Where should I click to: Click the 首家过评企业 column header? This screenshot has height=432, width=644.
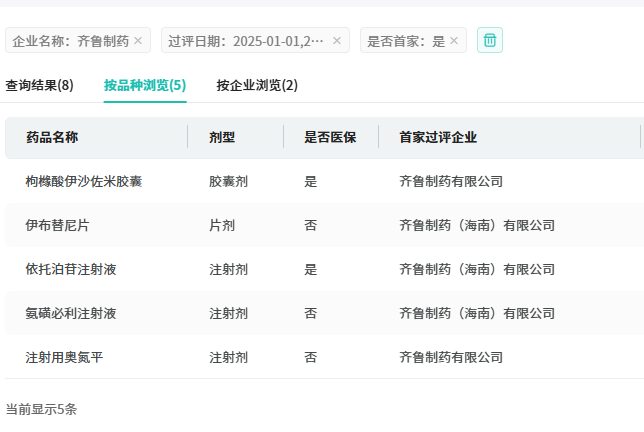tap(438, 137)
